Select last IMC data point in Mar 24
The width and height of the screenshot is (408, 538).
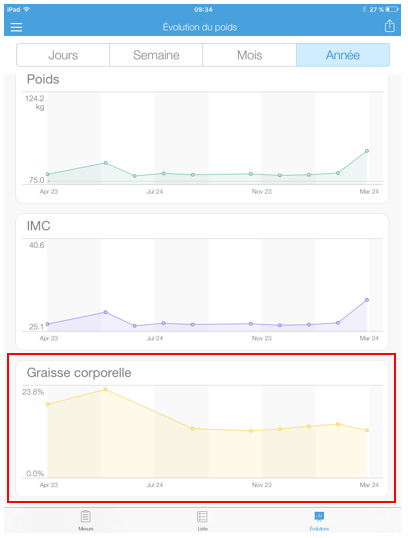coord(367,300)
